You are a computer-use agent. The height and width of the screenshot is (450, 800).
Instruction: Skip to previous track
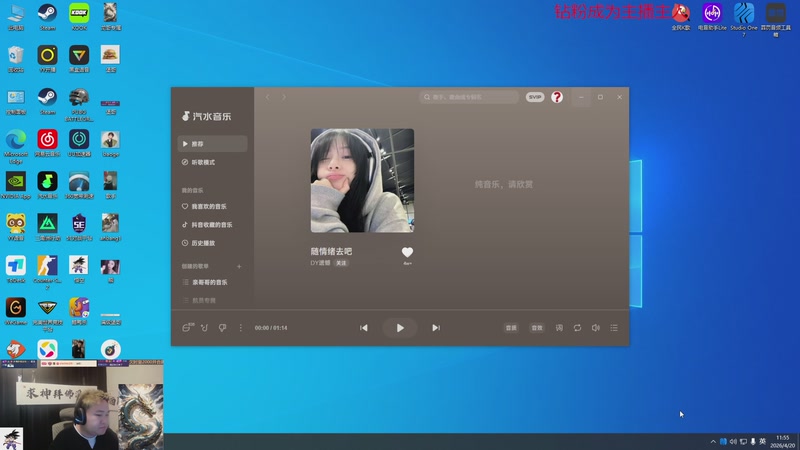pos(364,328)
